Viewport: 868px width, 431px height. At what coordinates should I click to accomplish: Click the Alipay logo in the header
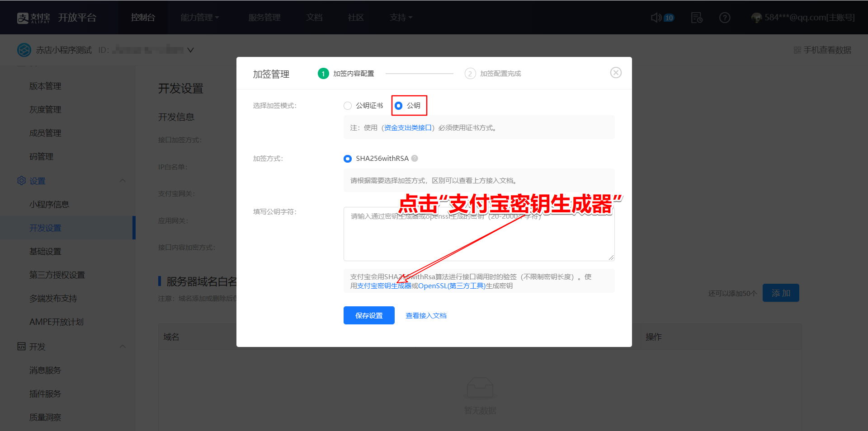click(33, 18)
